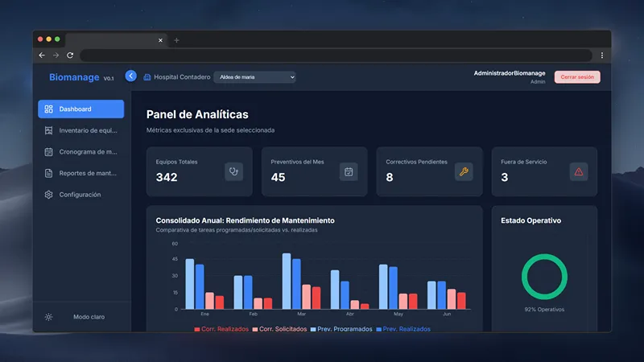
Task: Click the Preventivos del Mes value 45
Action: tap(278, 177)
